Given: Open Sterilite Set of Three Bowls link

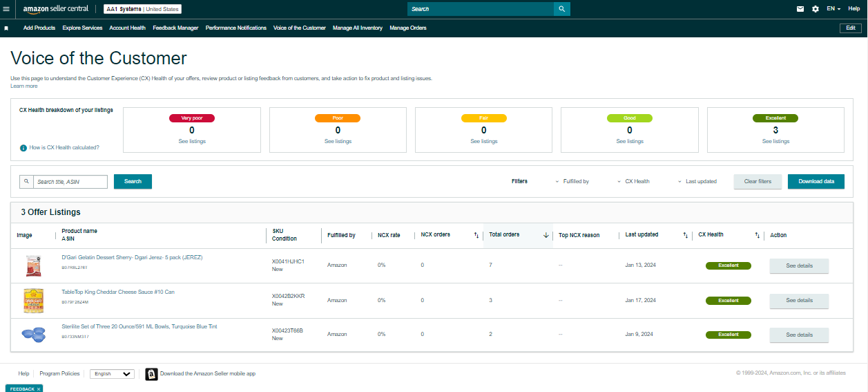Looking at the screenshot, I should point(139,326).
